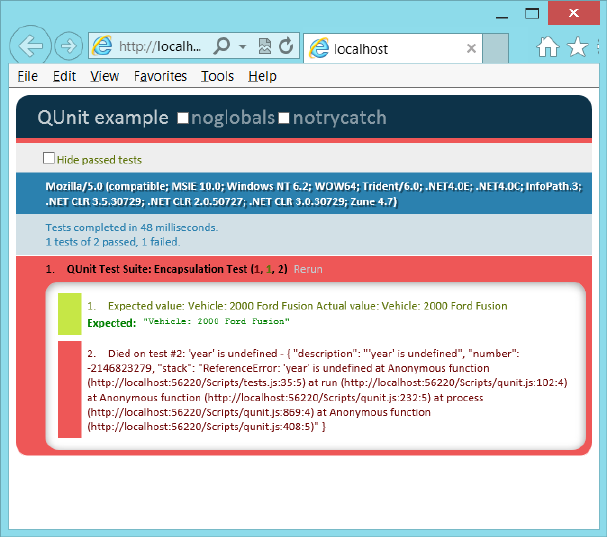607x537 pixels.
Task: Toggle the Compatibility View broken-page icon
Action: tap(265, 46)
